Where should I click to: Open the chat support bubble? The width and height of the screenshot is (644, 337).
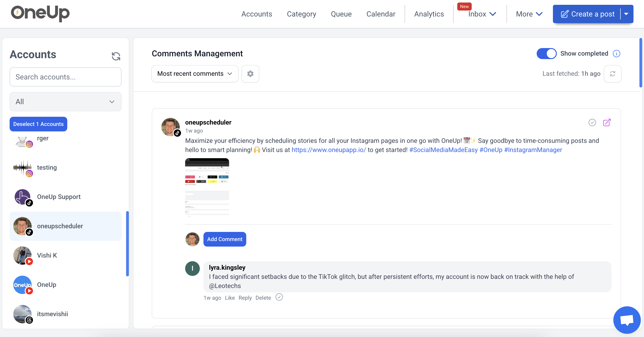[x=627, y=320]
